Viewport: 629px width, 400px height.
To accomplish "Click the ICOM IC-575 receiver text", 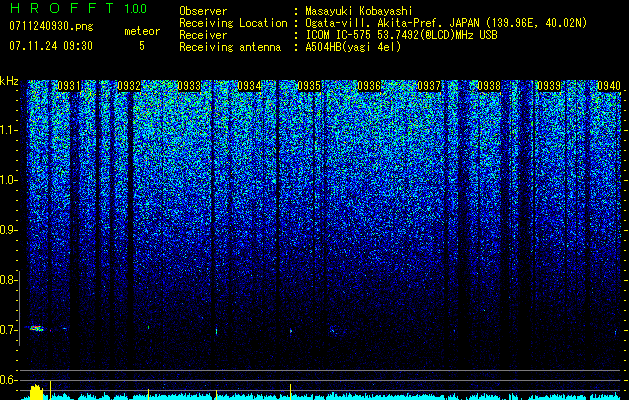I will (x=401, y=35).
